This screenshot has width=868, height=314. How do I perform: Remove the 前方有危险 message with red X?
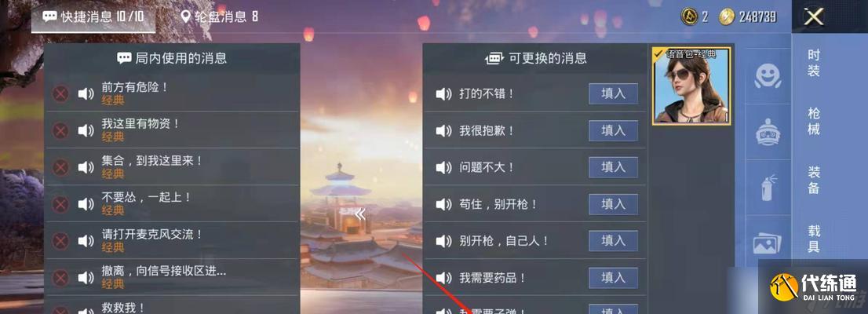point(60,93)
